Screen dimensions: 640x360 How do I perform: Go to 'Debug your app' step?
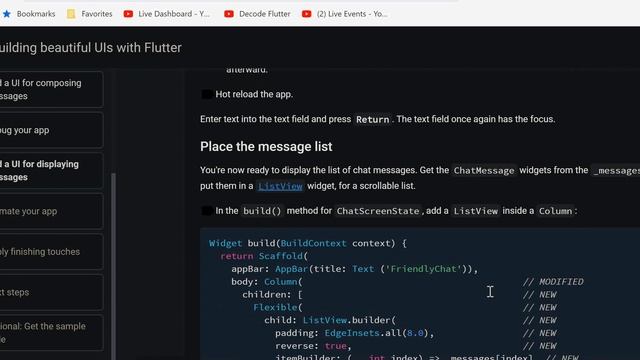(51, 130)
